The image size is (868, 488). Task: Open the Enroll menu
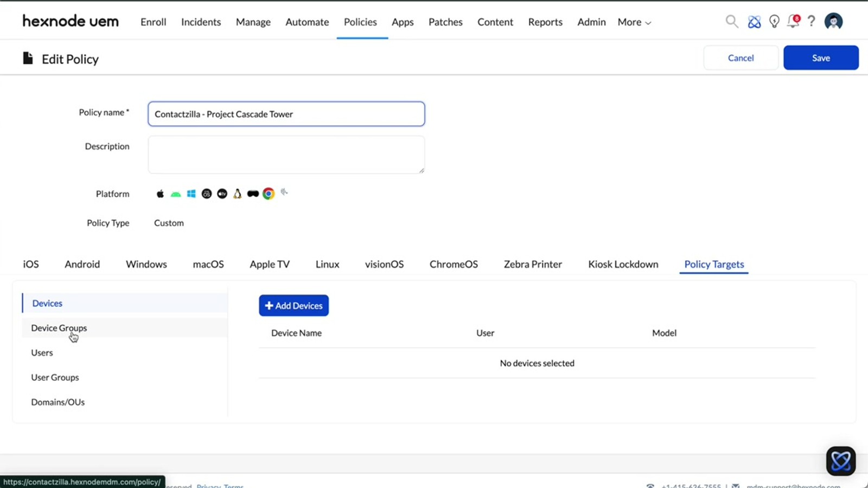154,22
